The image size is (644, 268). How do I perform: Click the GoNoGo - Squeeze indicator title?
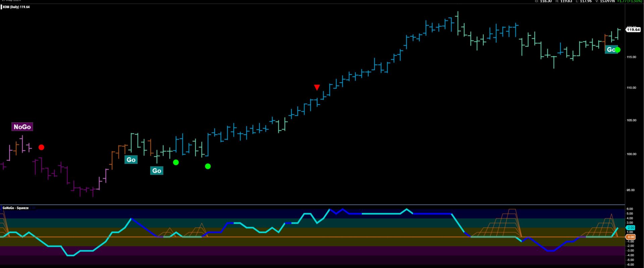(15, 208)
